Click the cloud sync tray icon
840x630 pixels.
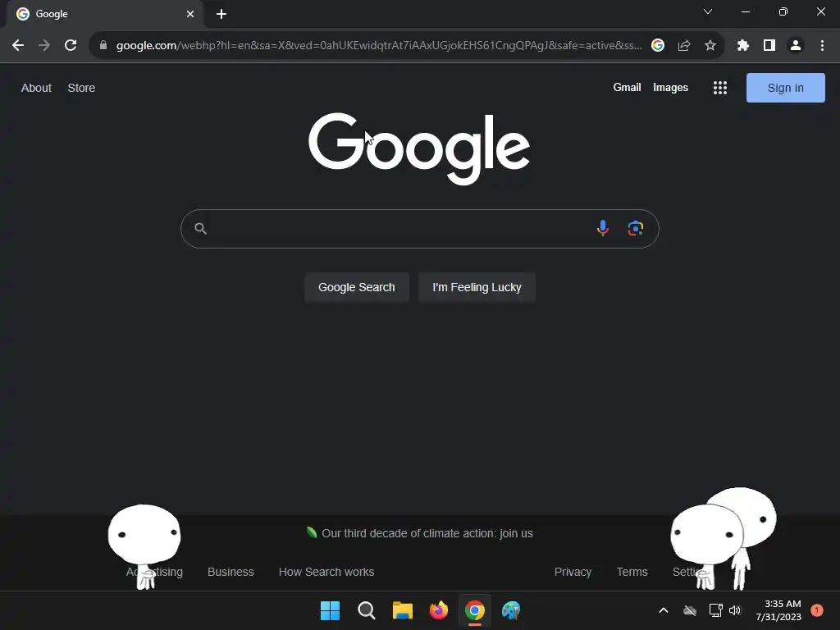tap(690, 610)
